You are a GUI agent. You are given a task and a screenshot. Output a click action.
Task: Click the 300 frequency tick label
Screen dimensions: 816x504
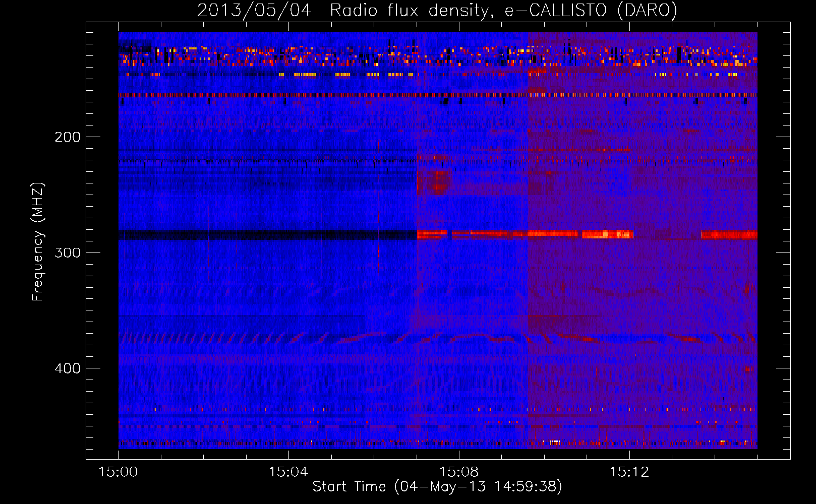[68, 253]
